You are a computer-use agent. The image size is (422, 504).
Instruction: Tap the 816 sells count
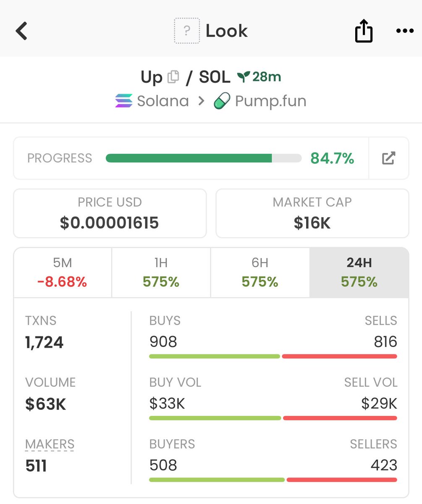coord(385,341)
